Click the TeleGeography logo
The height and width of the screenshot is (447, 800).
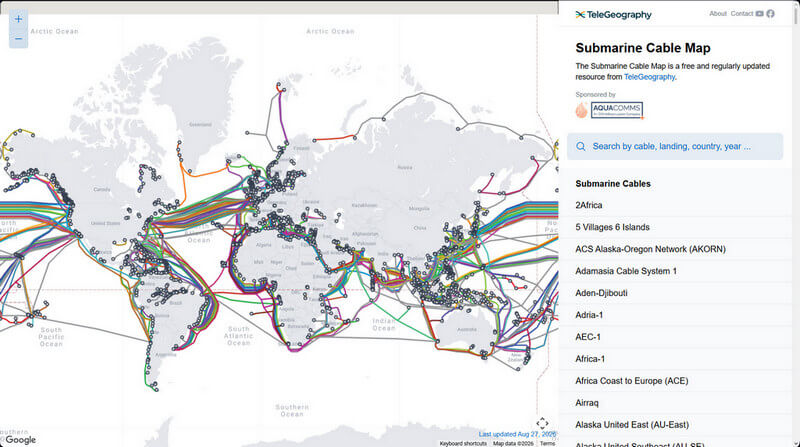click(x=613, y=15)
